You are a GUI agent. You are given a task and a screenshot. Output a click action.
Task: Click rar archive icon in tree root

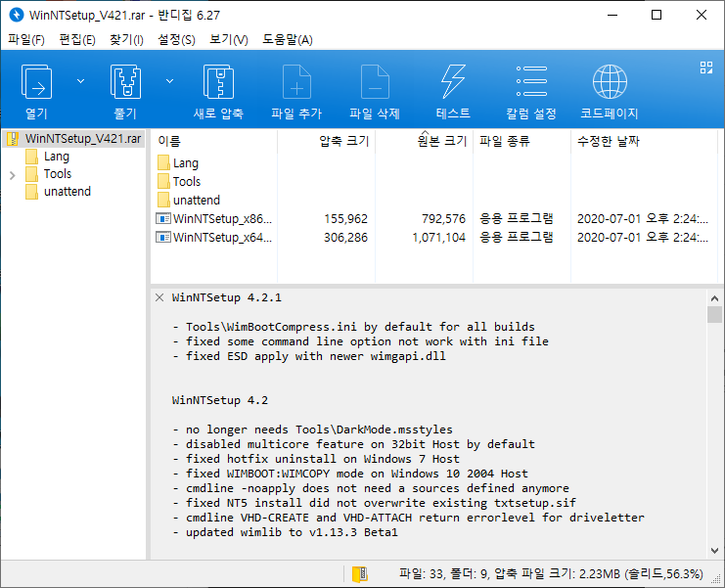13,139
